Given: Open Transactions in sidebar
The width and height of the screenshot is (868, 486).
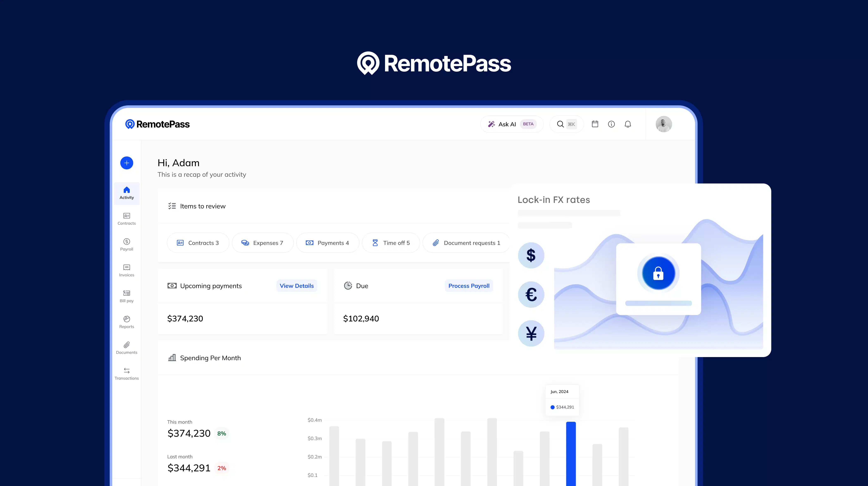Looking at the screenshot, I should pyautogui.click(x=127, y=374).
